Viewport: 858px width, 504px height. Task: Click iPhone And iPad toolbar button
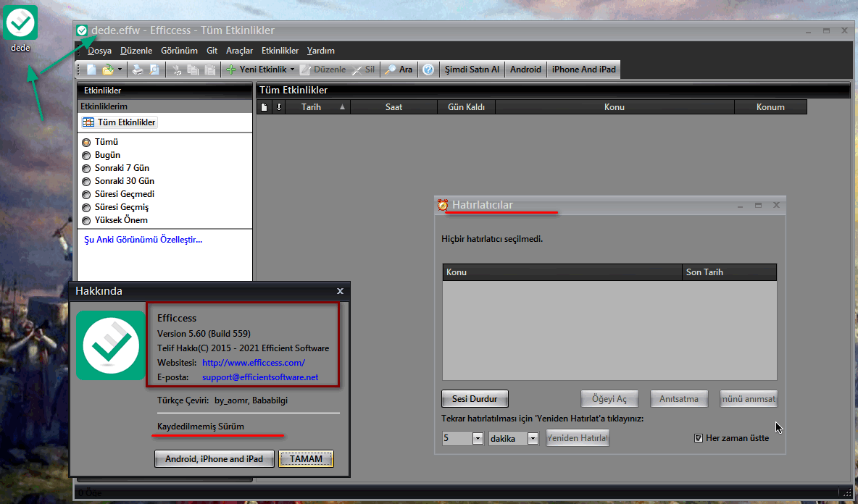[x=584, y=70]
